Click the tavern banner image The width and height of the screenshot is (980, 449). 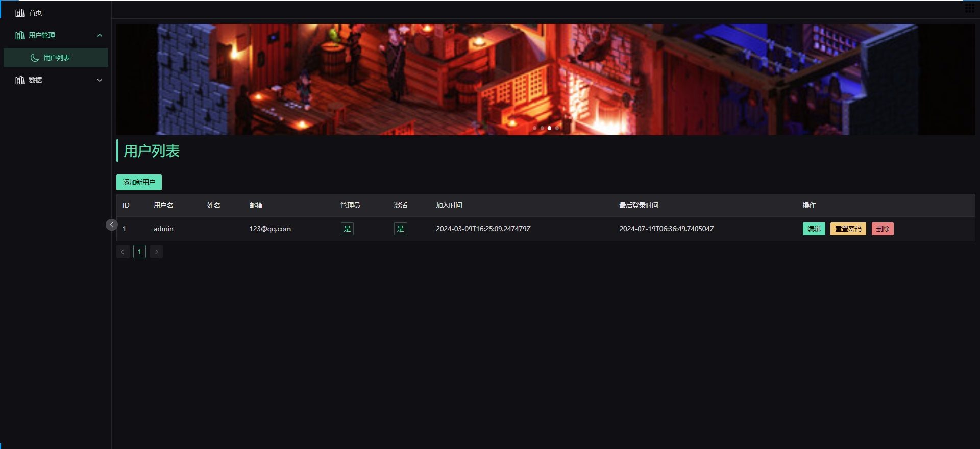(546, 80)
